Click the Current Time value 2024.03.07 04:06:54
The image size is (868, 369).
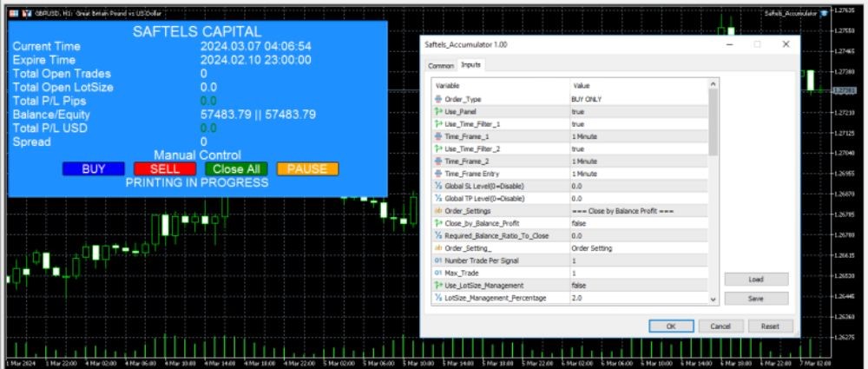click(x=256, y=46)
